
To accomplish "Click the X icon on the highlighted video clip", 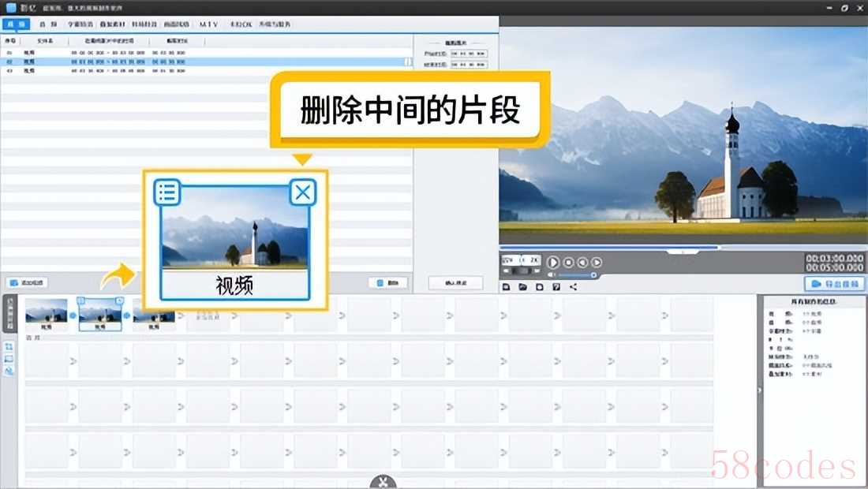I will 303,192.
